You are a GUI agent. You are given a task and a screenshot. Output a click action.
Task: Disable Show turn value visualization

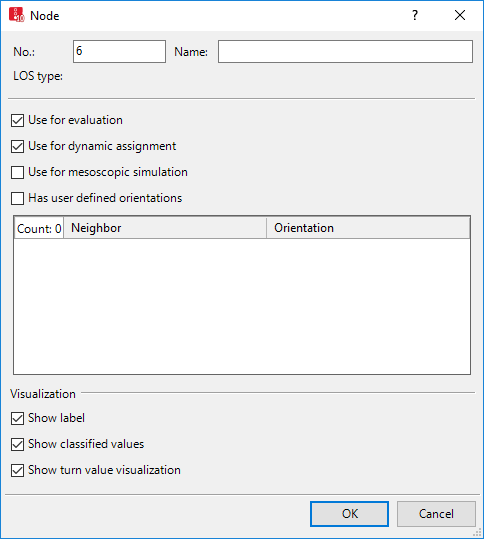pos(18,471)
